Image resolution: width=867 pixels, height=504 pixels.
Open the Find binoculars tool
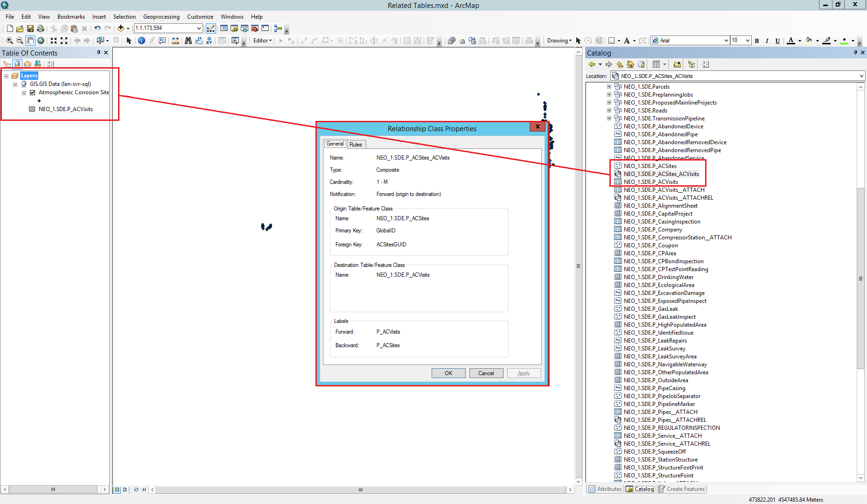tap(188, 41)
